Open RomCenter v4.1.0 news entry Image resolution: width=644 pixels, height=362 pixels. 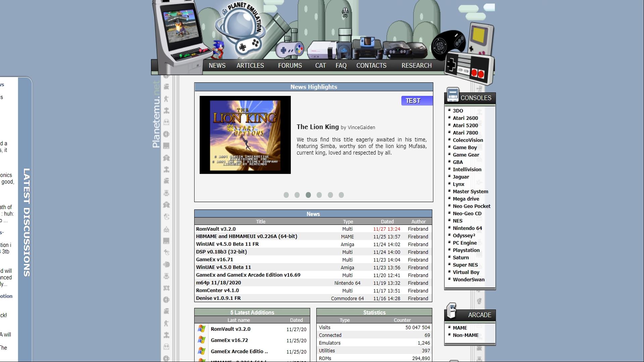(217, 290)
